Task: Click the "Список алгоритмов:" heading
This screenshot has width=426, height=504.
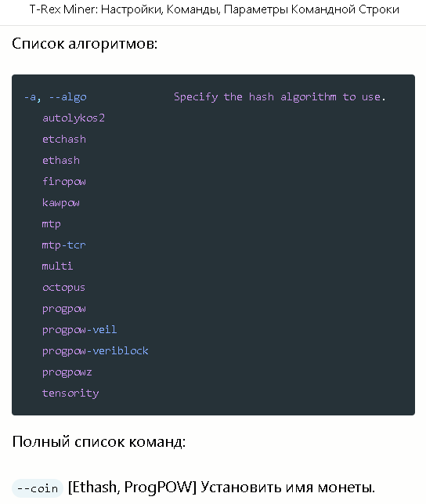Action: click(85, 43)
